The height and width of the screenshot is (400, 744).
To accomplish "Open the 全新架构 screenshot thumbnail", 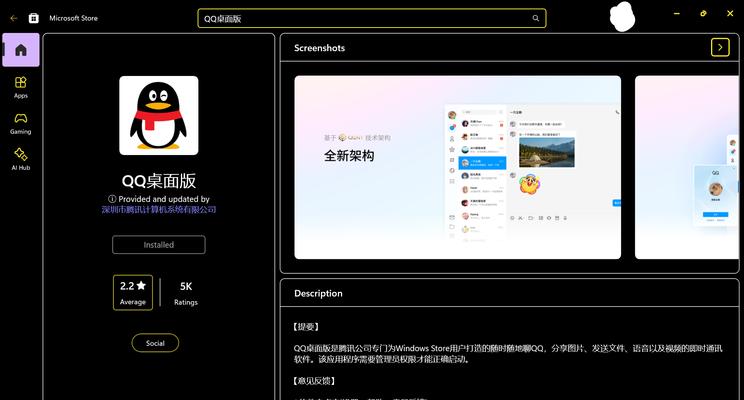I will click(x=457, y=167).
